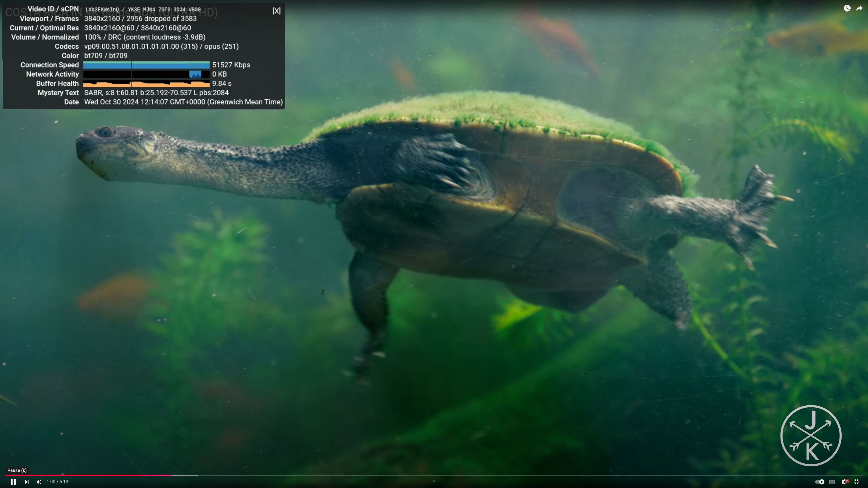Click the Buffer Health graph
The image size is (868, 488).
tap(146, 84)
